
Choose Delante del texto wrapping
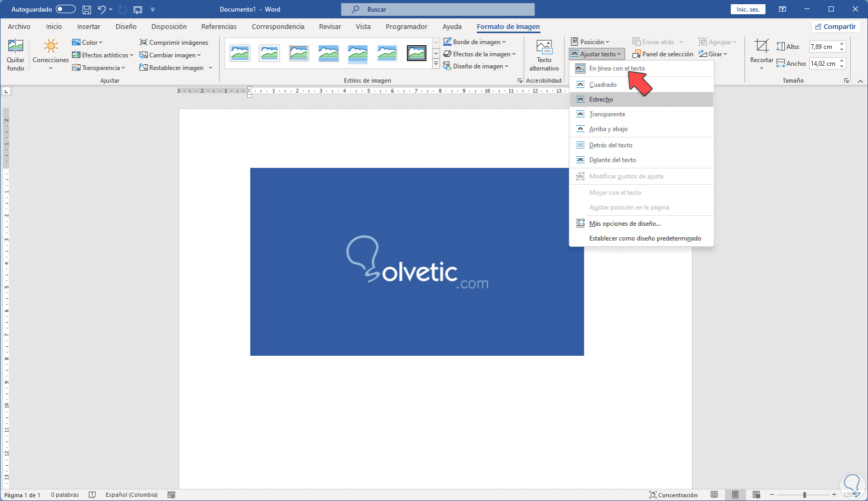pos(641,160)
